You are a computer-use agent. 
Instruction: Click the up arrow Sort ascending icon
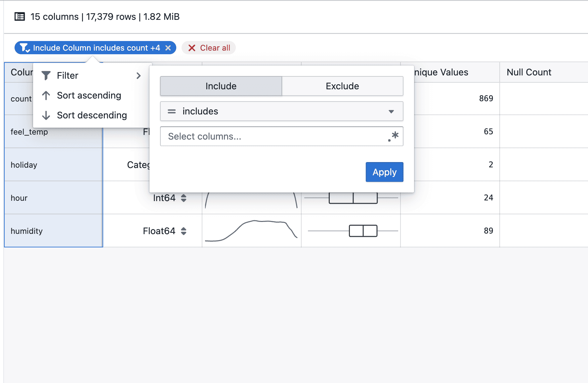click(46, 96)
